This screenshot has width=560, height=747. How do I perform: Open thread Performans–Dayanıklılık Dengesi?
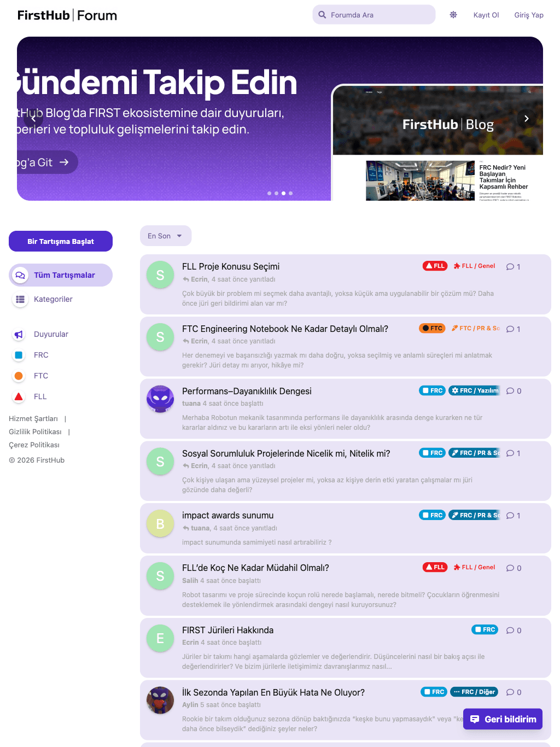247,391
